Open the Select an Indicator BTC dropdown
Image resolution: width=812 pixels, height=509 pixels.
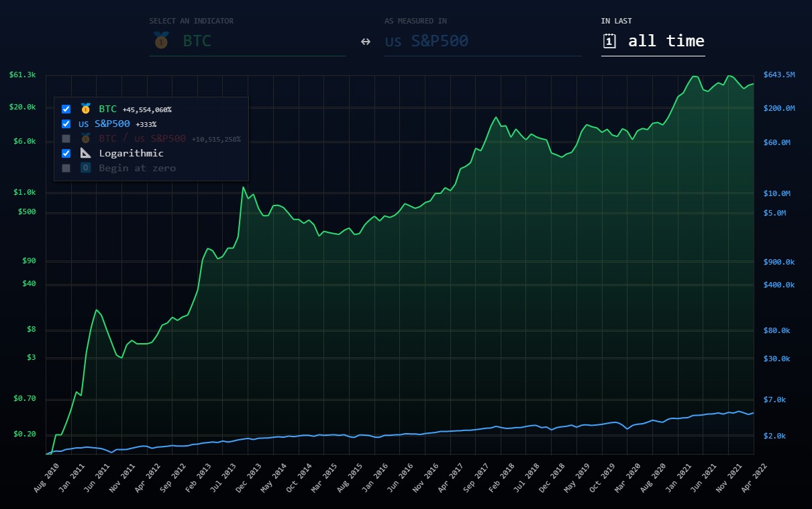(247, 42)
